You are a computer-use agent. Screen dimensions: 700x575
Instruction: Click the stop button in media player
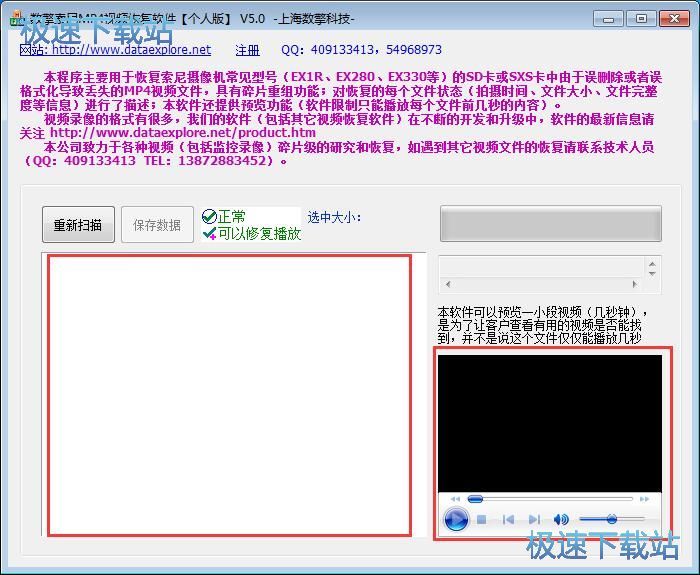(x=481, y=520)
